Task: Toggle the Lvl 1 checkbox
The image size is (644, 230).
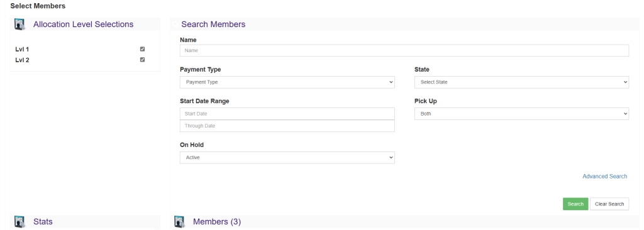Action: [143, 49]
